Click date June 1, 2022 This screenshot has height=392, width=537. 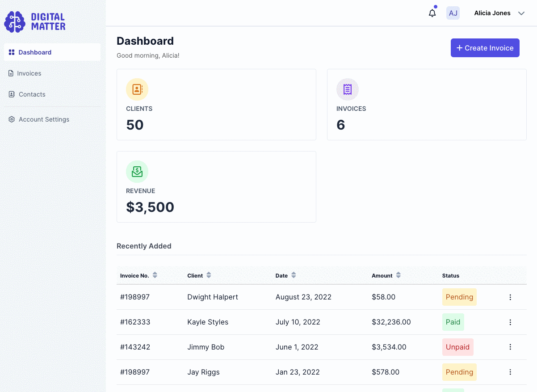tap(297, 347)
